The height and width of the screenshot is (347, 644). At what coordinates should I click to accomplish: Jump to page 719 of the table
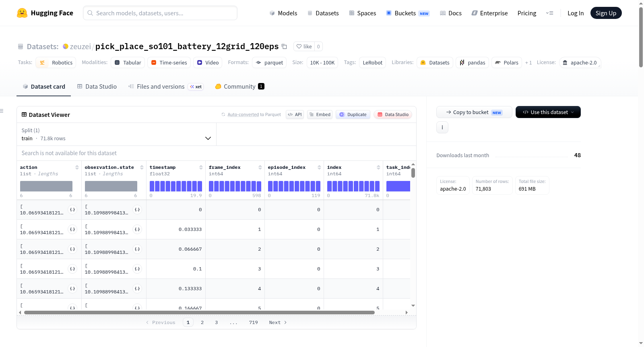253,322
